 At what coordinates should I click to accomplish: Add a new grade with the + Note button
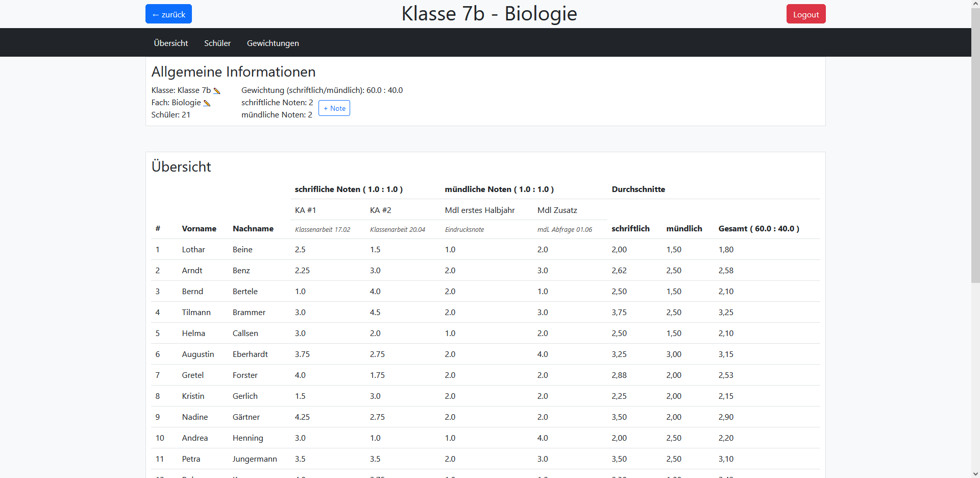[334, 108]
